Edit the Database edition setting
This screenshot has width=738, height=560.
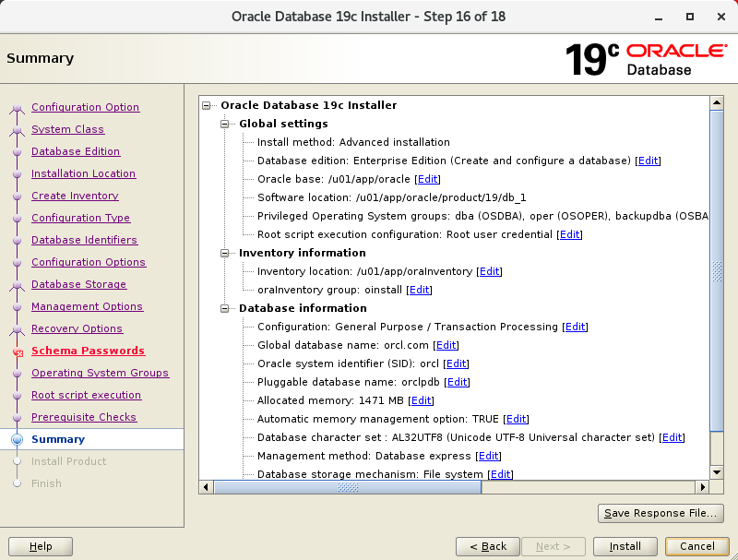649,161
